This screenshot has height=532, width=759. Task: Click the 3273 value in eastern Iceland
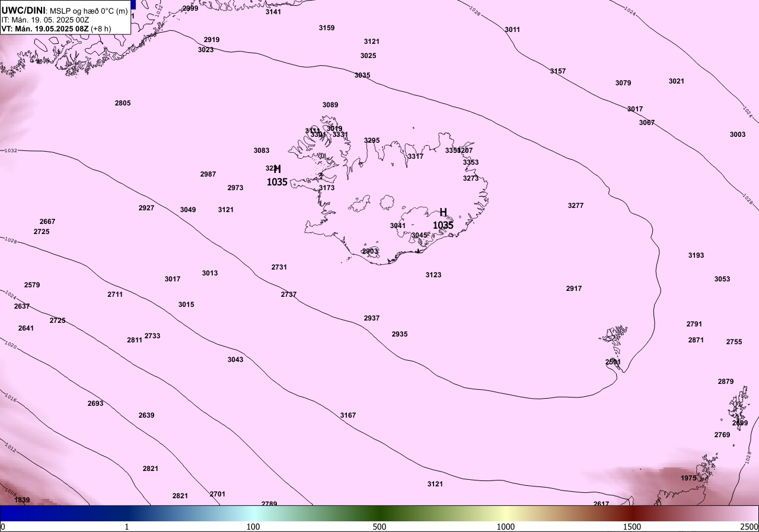pyautogui.click(x=471, y=178)
